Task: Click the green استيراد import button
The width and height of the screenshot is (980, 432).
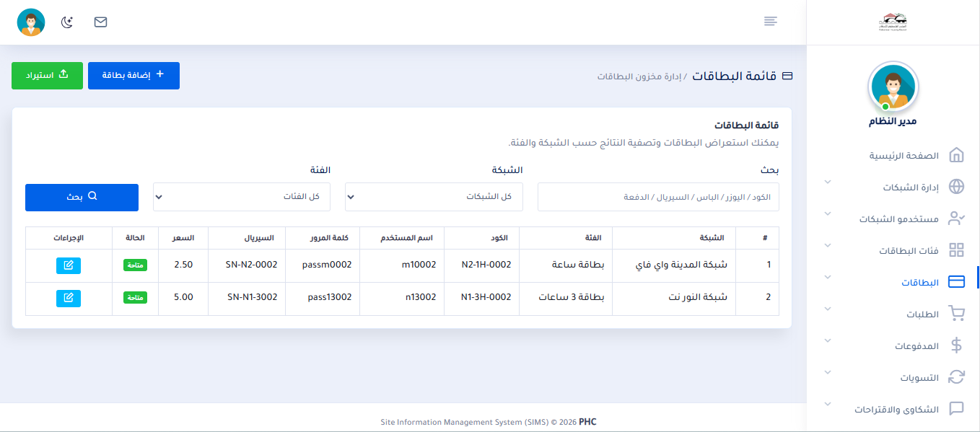Action: [x=47, y=76]
